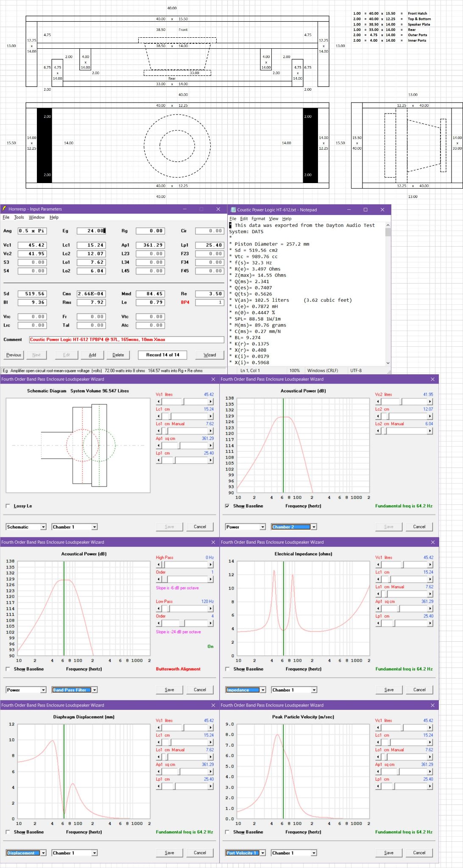The height and width of the screenshot is (868, 463).
Task: Enable the Lossy Le checkbox
Action: [x=8, y=506]
